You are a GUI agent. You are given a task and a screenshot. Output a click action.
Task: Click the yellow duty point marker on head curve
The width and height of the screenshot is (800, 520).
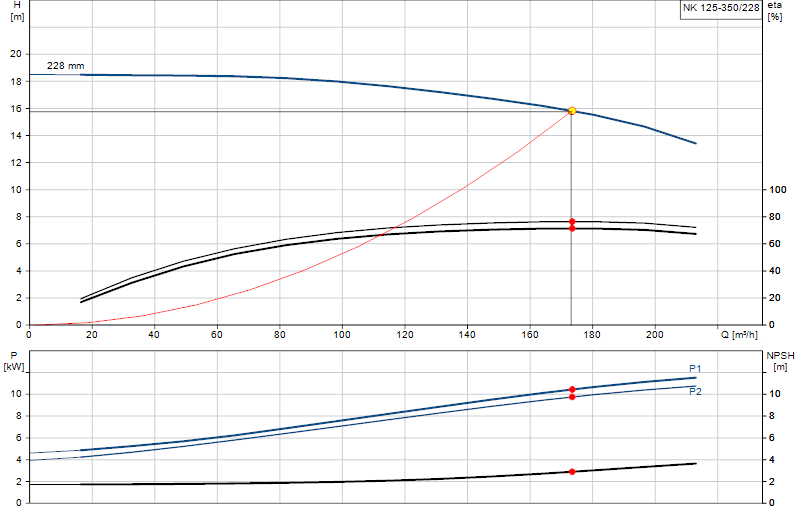pyautogui.click(x=572, y=111)
